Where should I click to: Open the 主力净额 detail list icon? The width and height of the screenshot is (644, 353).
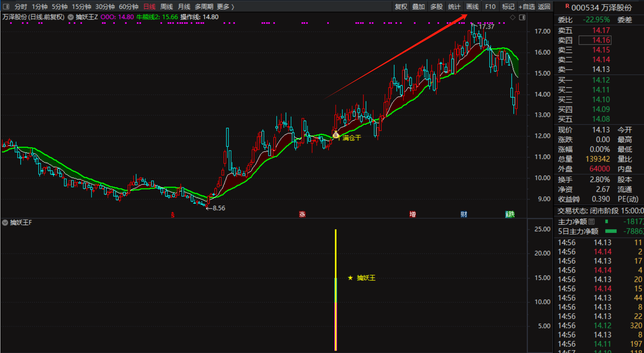pos(591,221)
